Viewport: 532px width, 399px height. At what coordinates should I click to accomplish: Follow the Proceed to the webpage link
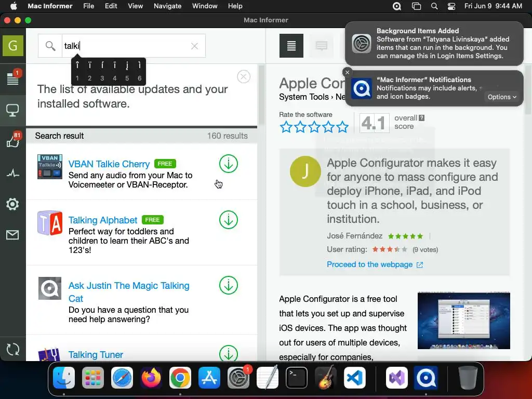(x=375, y=264)
